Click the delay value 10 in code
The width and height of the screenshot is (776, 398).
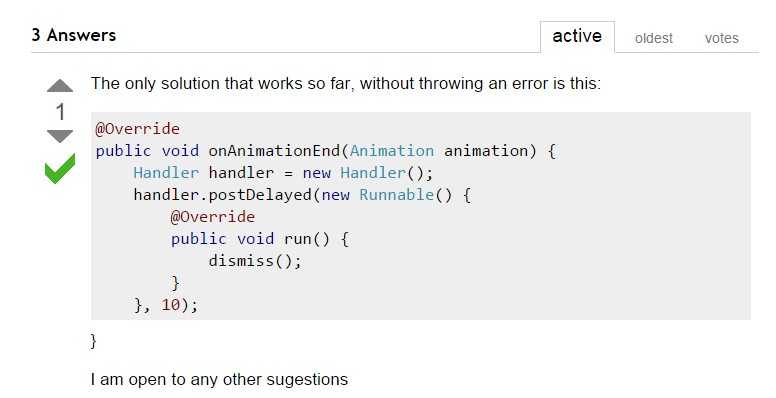coord(171,305)
